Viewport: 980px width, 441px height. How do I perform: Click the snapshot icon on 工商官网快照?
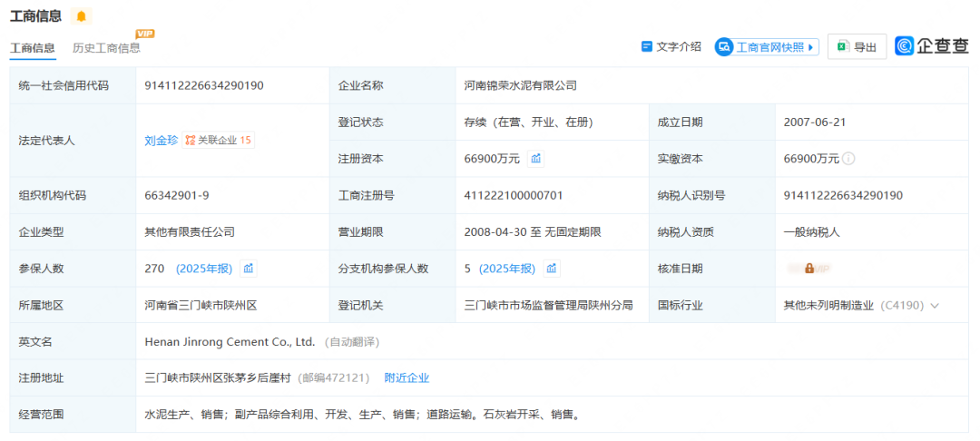pyautogui.click(x=724, y=47)
